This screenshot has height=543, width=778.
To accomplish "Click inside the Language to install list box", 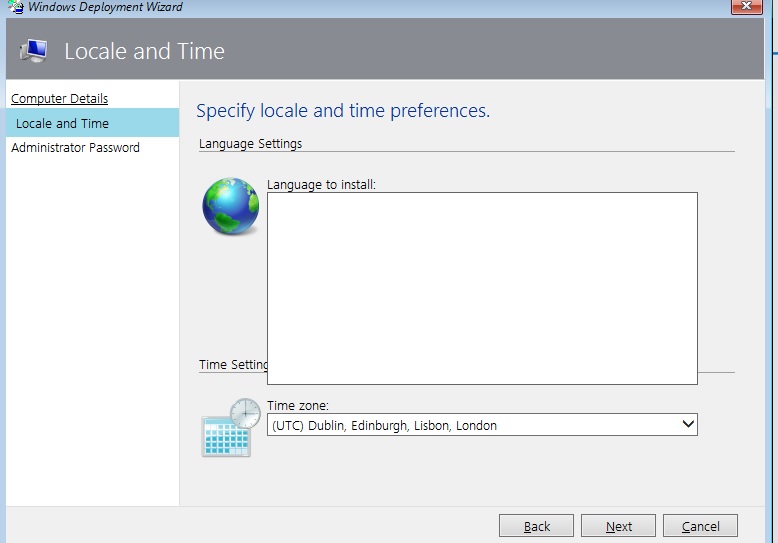I will pos(482,288).
